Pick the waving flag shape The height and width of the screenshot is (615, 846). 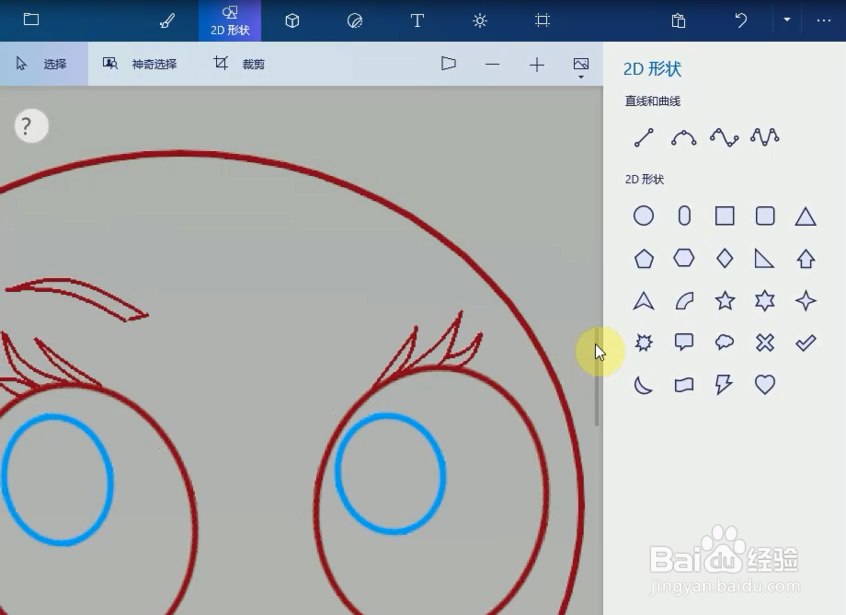click(x=684, y=385)
